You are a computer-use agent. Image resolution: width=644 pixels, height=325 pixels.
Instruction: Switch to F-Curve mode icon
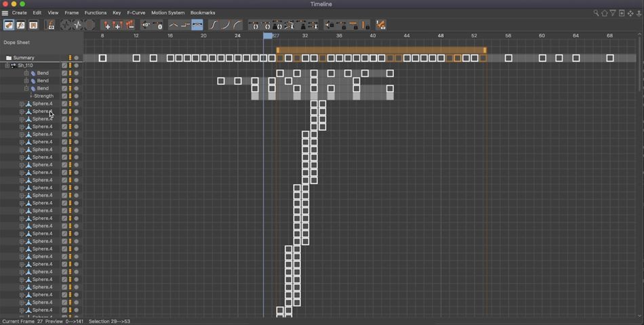click(21, 25)
